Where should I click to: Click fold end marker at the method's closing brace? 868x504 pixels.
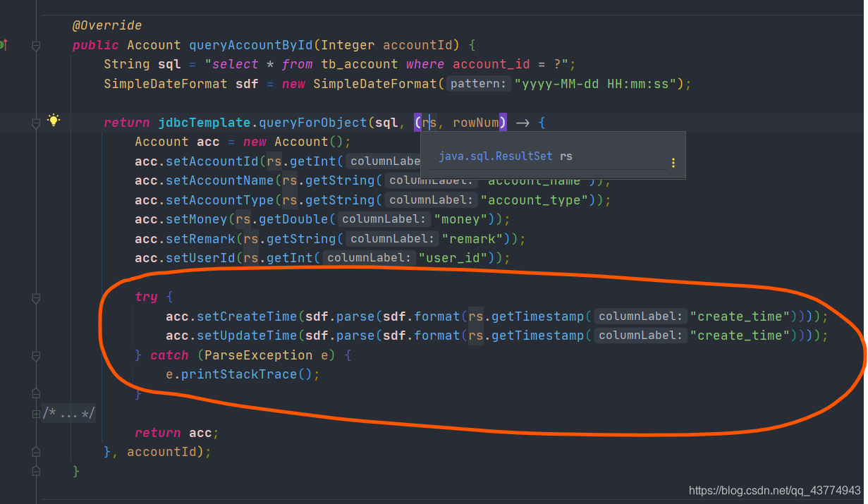36,470
